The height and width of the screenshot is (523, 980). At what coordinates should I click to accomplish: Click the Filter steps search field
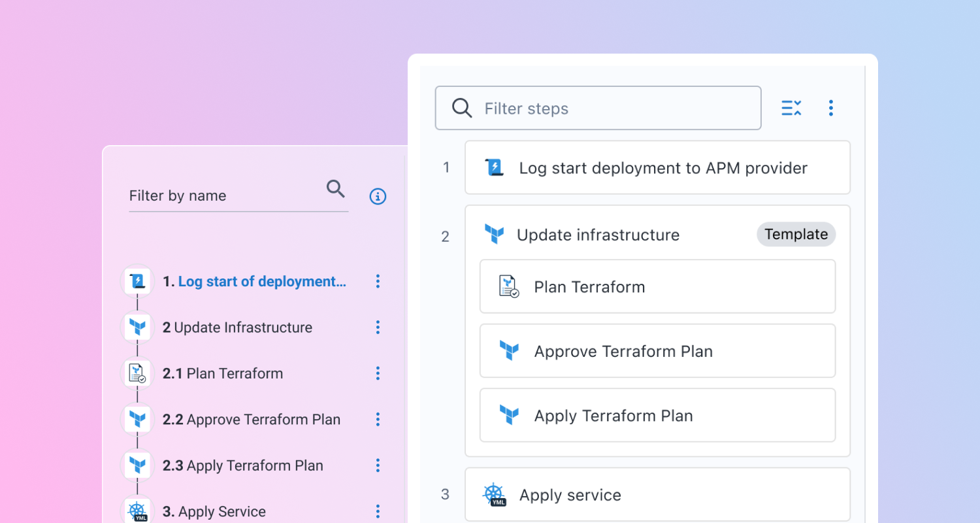pyautogui.click(x=598, y=108)
